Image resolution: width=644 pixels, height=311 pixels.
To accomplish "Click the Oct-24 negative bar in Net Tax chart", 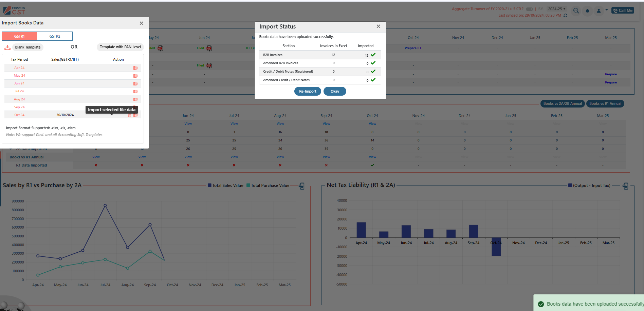I will coord(496,247).
